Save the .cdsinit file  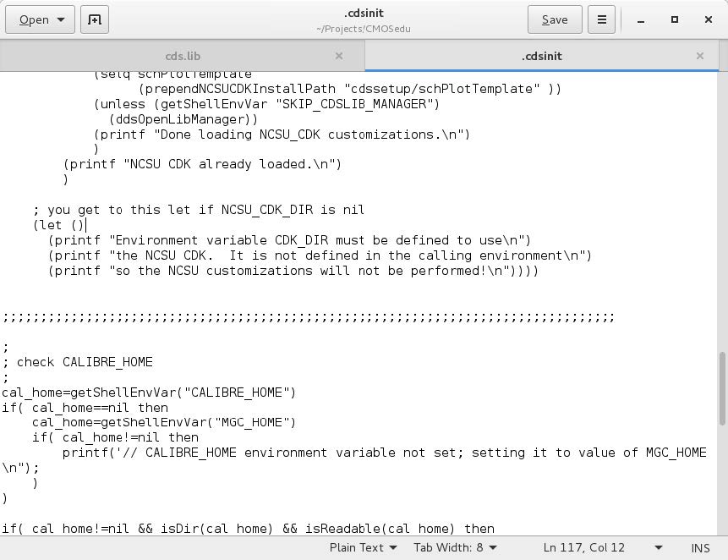pyautogui.click(x=555, y=20)
